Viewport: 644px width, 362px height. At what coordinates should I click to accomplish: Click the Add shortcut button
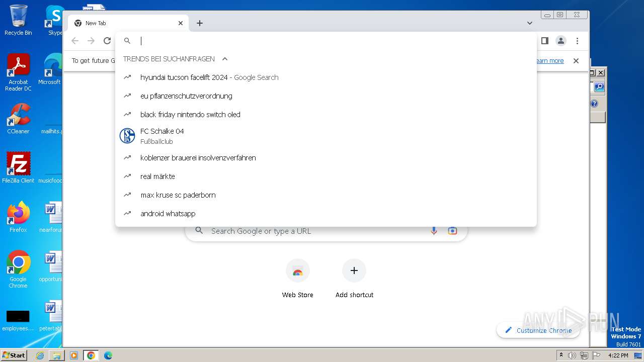click(x=354, y=279)
